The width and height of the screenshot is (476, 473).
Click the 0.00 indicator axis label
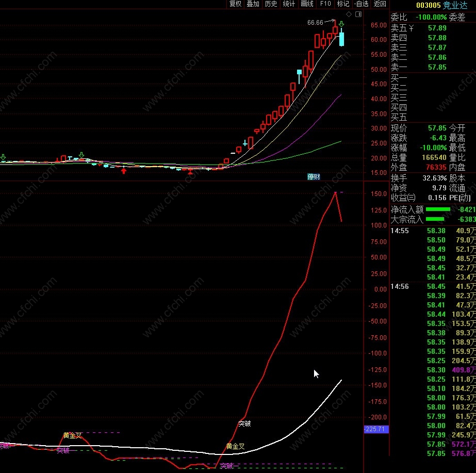click(x=381, y=289)
